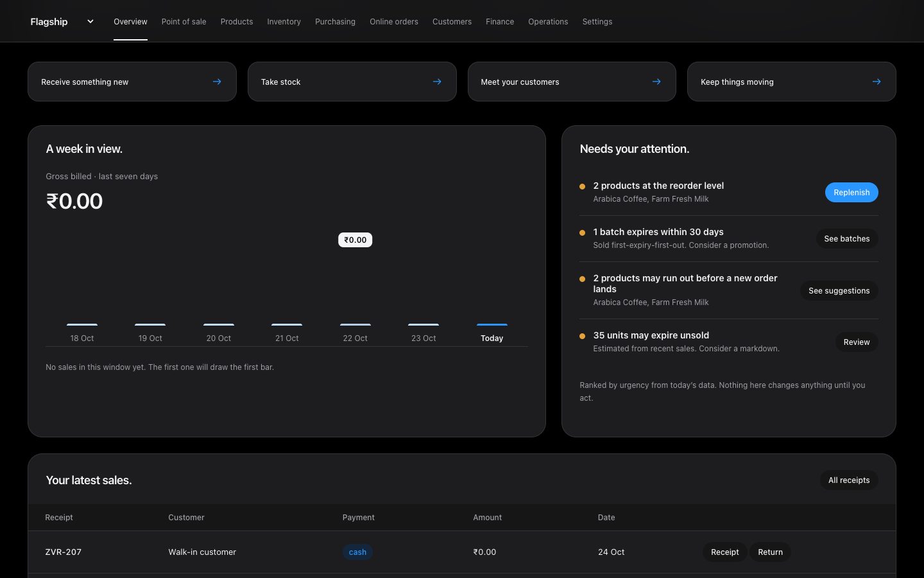This screenshot has height=578, width=924.
Task: Select the Purchasing tab
Action: click(335, 21)
